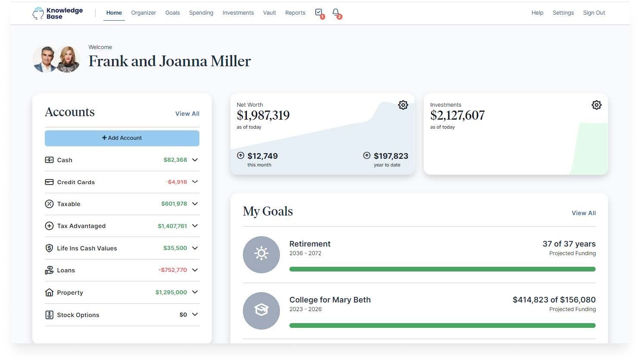
Task: Open the tasks checklist icon
Action: click(x=319, y=12)
